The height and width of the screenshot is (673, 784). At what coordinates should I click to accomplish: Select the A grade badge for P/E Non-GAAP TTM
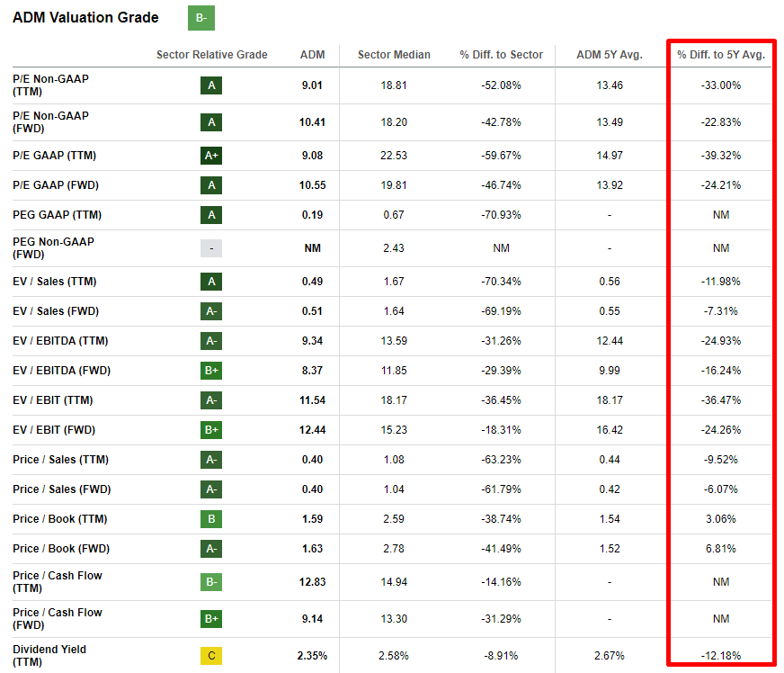tap(210, 85)
